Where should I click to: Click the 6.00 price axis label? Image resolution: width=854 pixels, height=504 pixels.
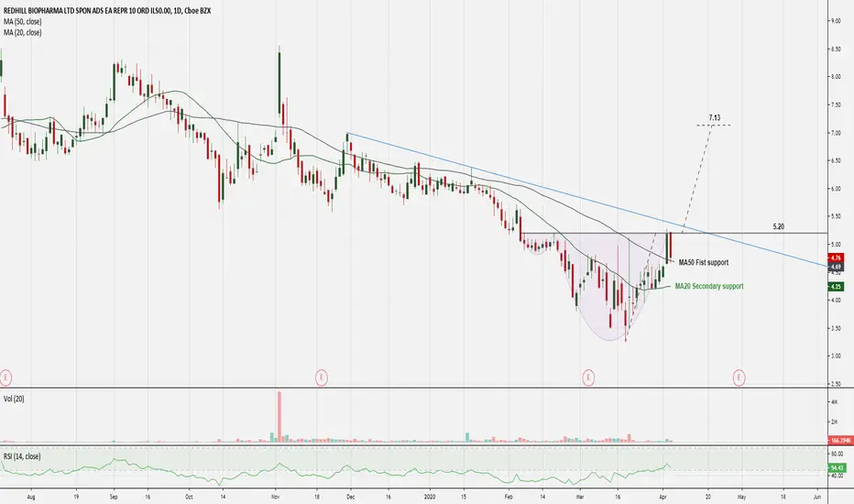pyautogui.click(x=835, y=189)
